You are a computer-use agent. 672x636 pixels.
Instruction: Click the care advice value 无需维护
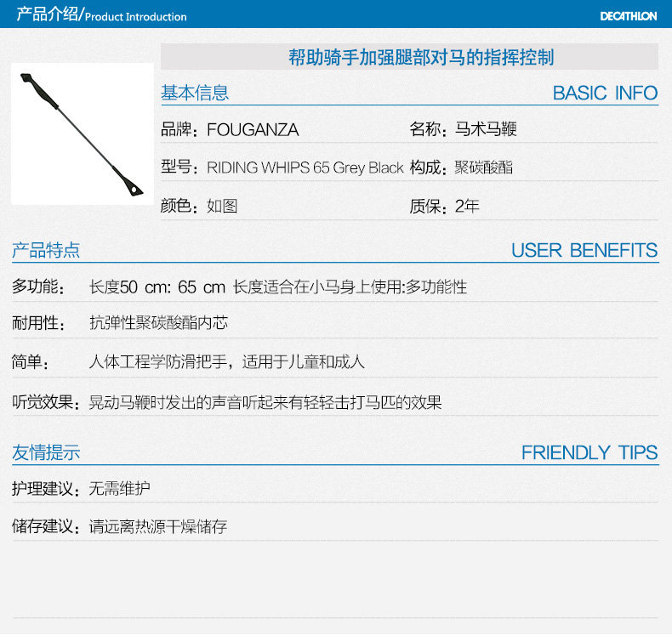click(120, 488)
